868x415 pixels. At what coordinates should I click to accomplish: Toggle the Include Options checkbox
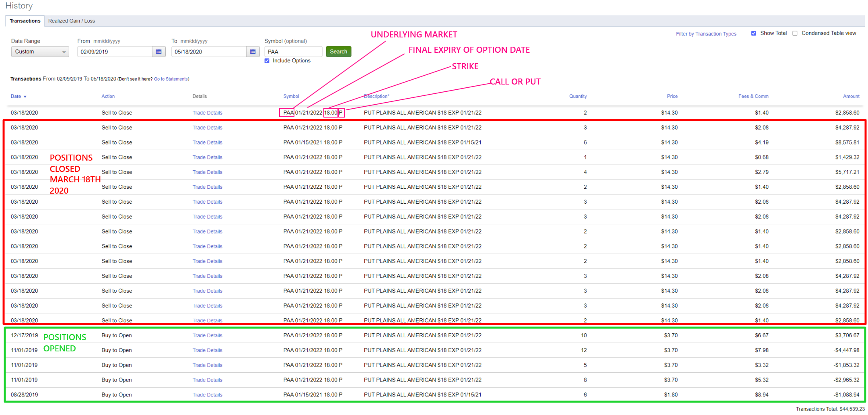click(267, 61)
